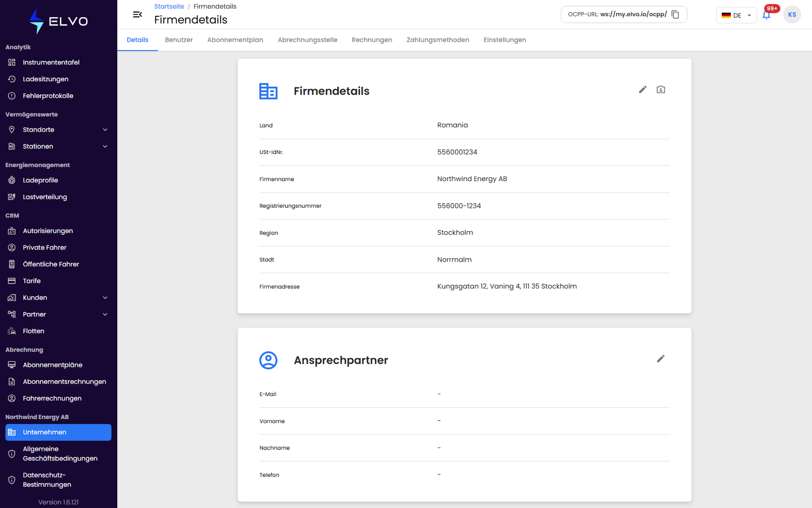
Task: Open Öffentliche Fahrer
Action: click(x=58, y=264)
